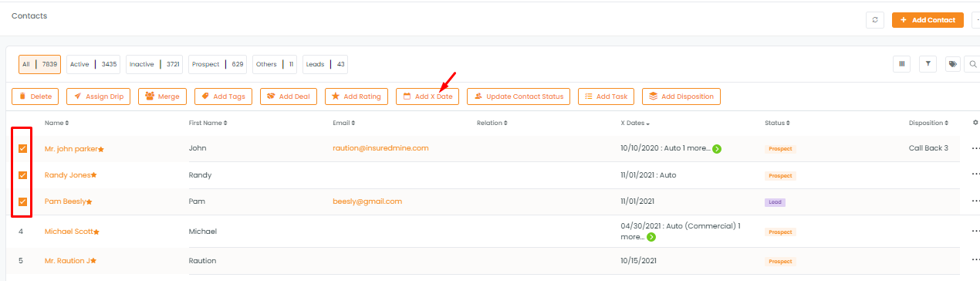
Task: Sort by the X Dates column
Action: 635,124
